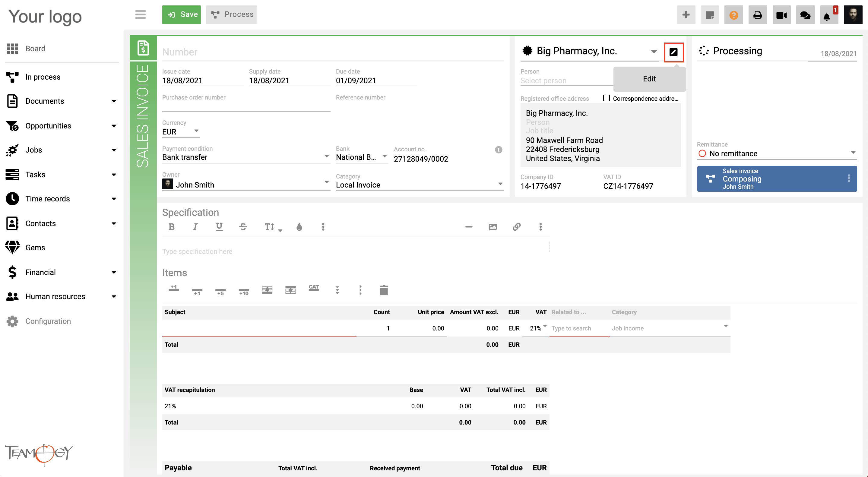This screenshot has width=868, height=477.
Task: Click the green Save button
Action: coord(181,14)
